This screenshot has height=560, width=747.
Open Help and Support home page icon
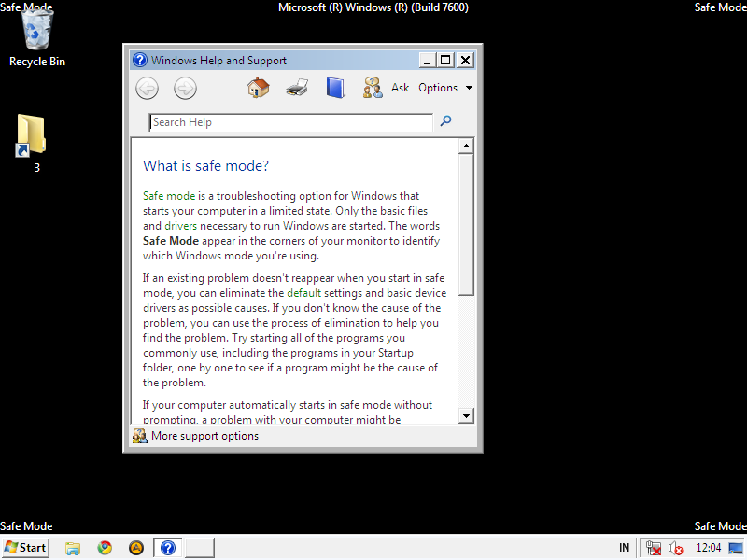[x=259, y=88]
